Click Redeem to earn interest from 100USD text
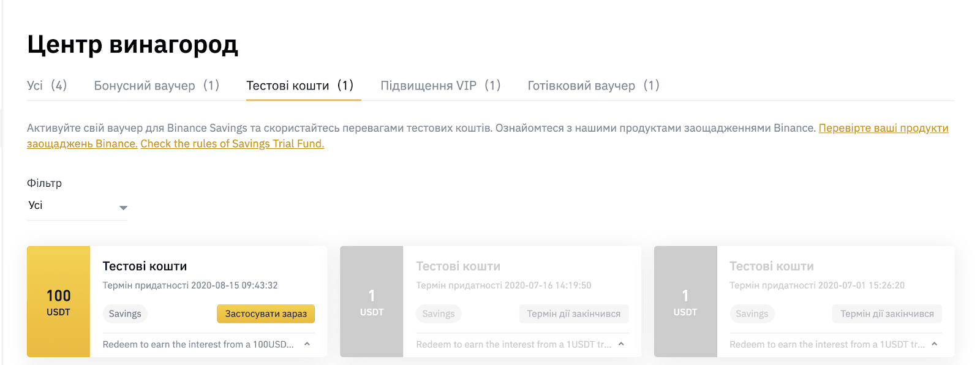Screen dimensions: 980x365 pyautogui.click(x=198, y=344)
